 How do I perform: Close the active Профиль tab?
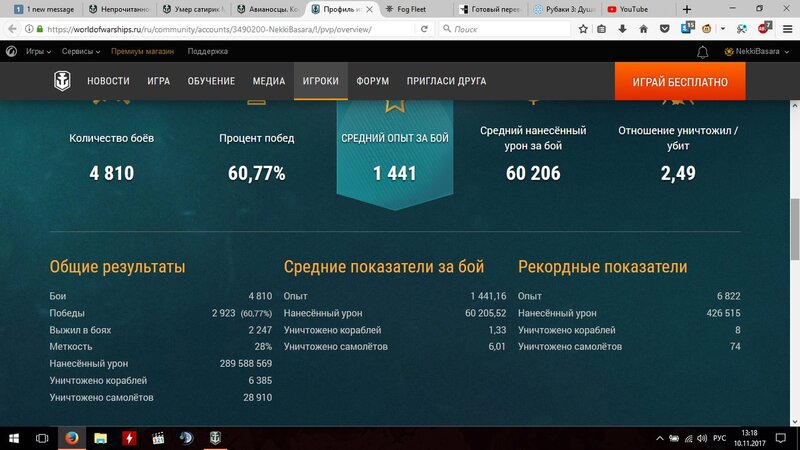[x=369, y=9]
